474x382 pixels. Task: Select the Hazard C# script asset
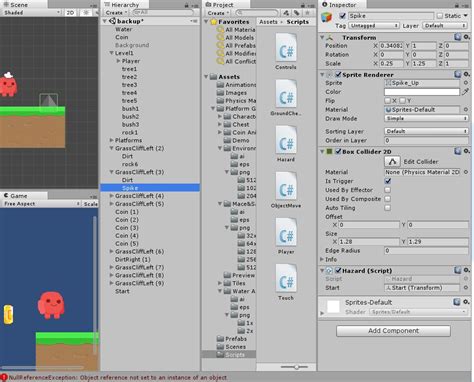point(286,143)
